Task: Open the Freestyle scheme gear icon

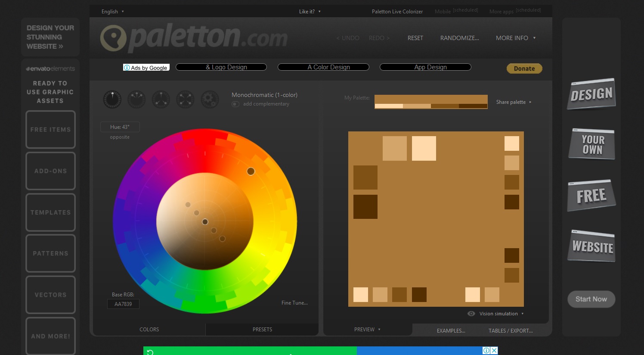Action: (x=210, y=99)
